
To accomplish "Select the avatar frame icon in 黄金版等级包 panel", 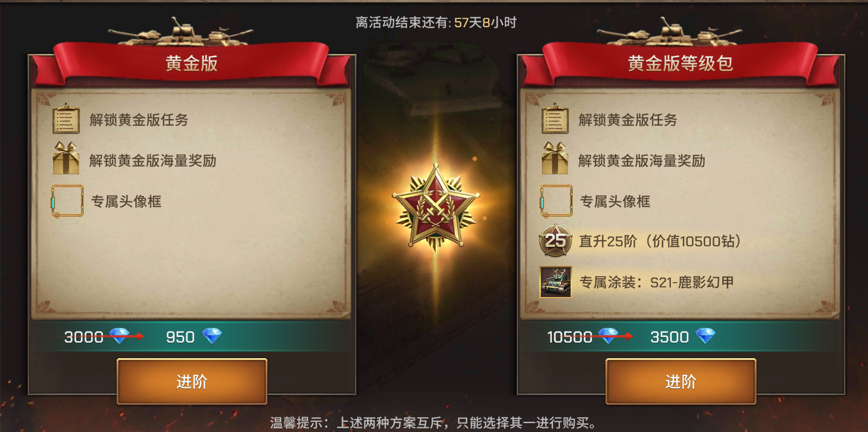I will click(x=555, y=201).
